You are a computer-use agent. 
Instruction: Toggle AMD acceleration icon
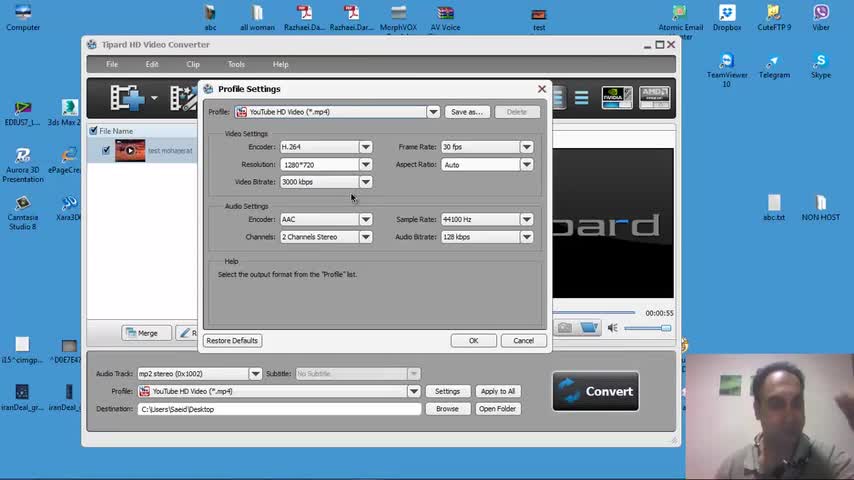click(x=654, y=98)
